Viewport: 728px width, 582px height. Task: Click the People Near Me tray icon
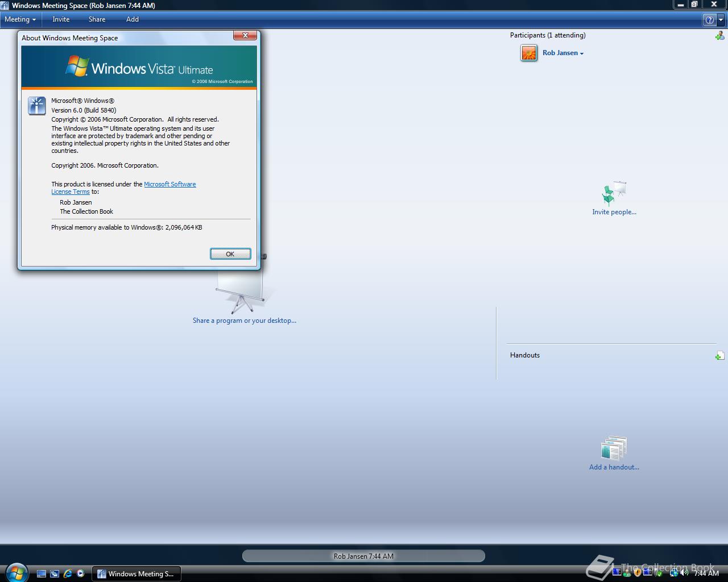click(627, 574)
